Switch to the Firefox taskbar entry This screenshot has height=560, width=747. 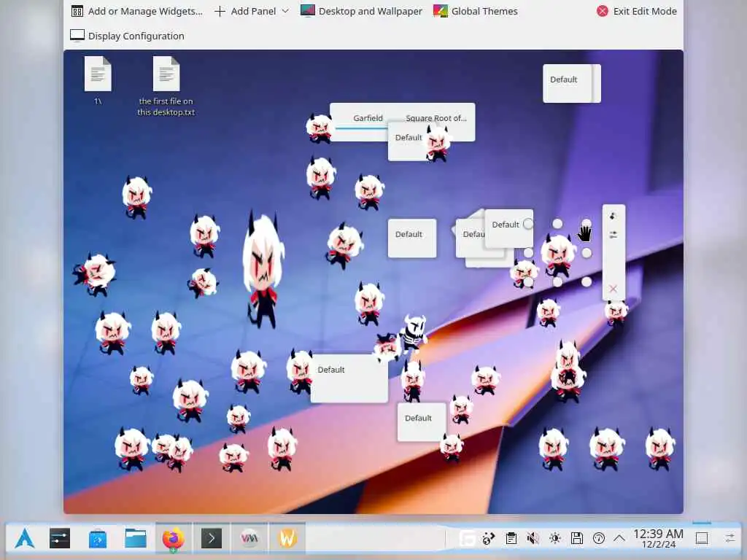click(174, 539)
